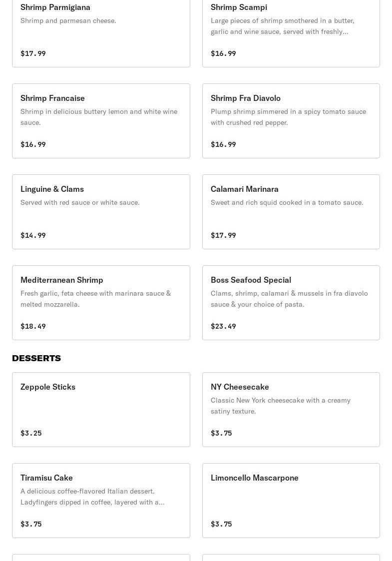
Task: Click the $23.49 Boss Seafood Special price
Action: pyautogui.click(x=223, y=326)
